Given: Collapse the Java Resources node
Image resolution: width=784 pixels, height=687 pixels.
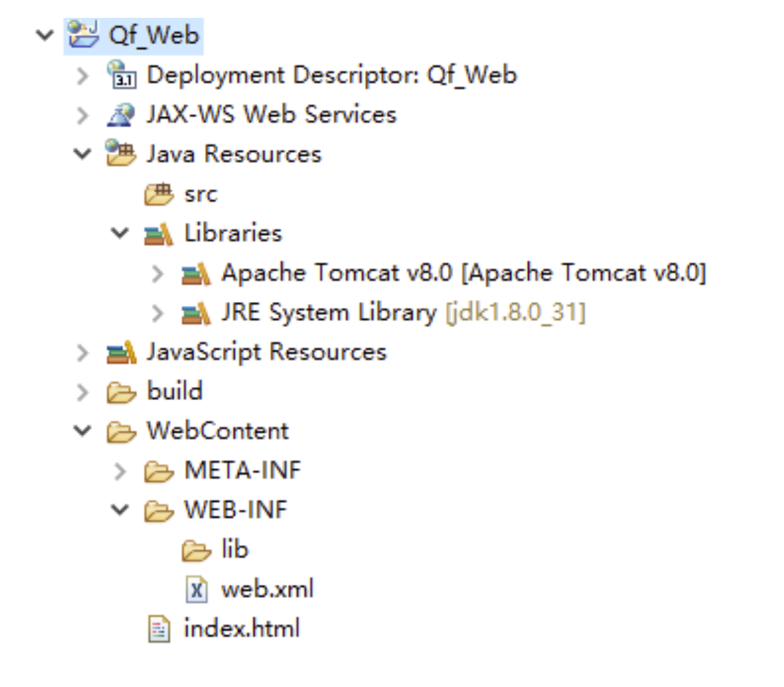Looking at the screenshot, I should pos(82,154).
